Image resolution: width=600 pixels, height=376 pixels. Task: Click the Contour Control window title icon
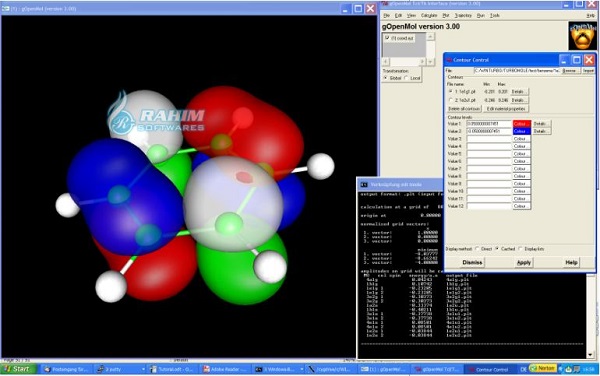click(449, 60)
